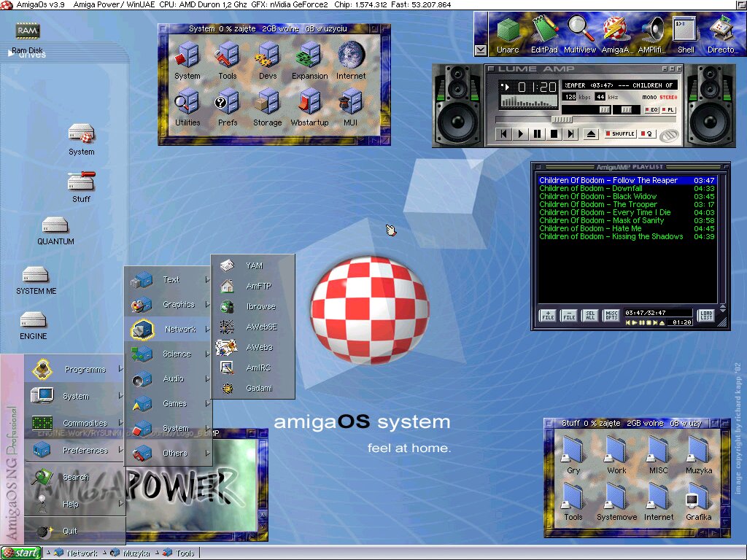
Task: Click the + FILE playlist button
Action: 548,315
